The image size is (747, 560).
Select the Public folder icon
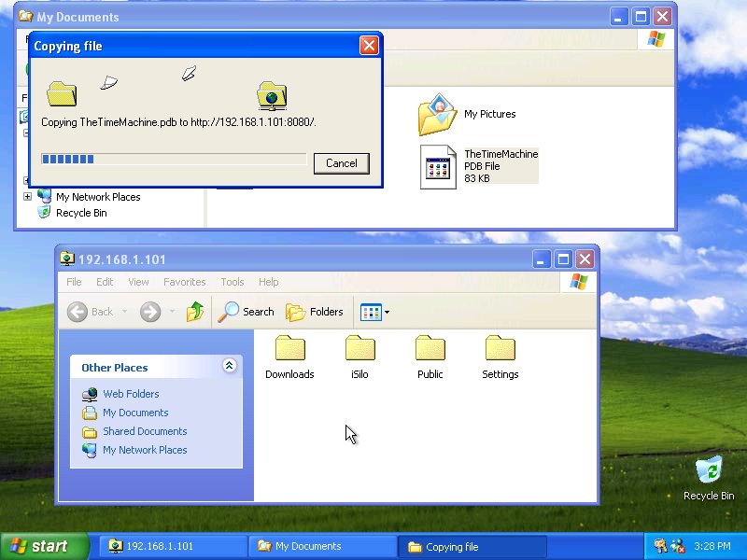[430, 349]
